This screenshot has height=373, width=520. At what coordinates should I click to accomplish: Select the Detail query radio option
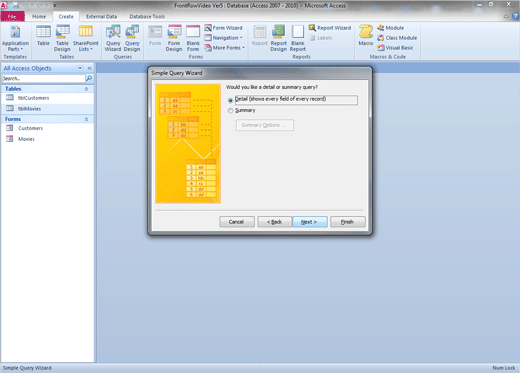230,100
